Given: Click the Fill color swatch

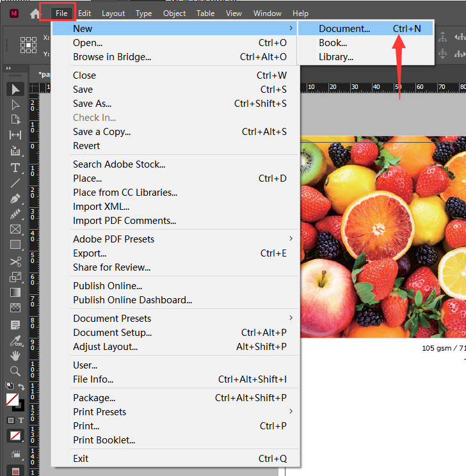Looking at the screenshot, I should point(12,399).
